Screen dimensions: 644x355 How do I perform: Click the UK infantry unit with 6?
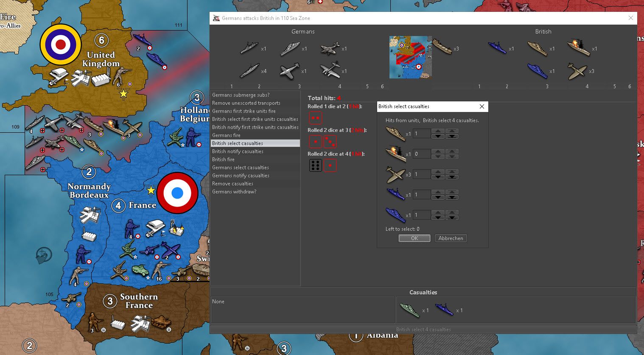pyautogui.click(x=122, y=76)
